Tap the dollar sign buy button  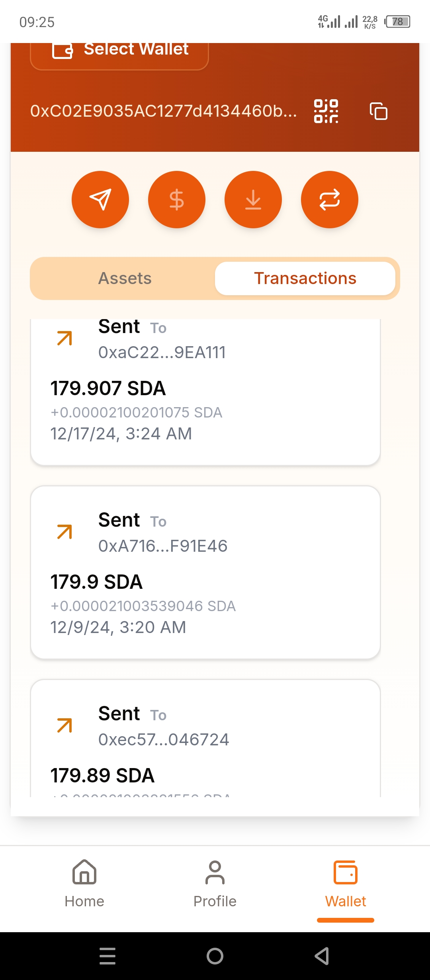click(177, 200)
